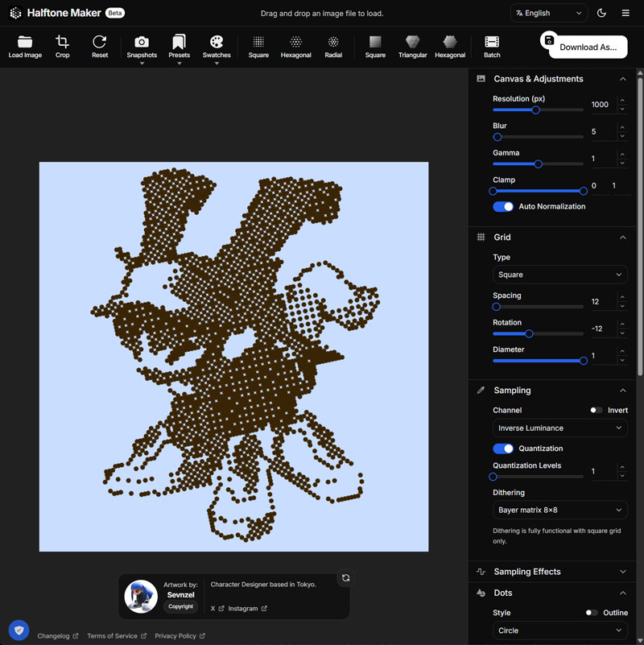Open the Swatches palette menu

(x=217, y=42)
